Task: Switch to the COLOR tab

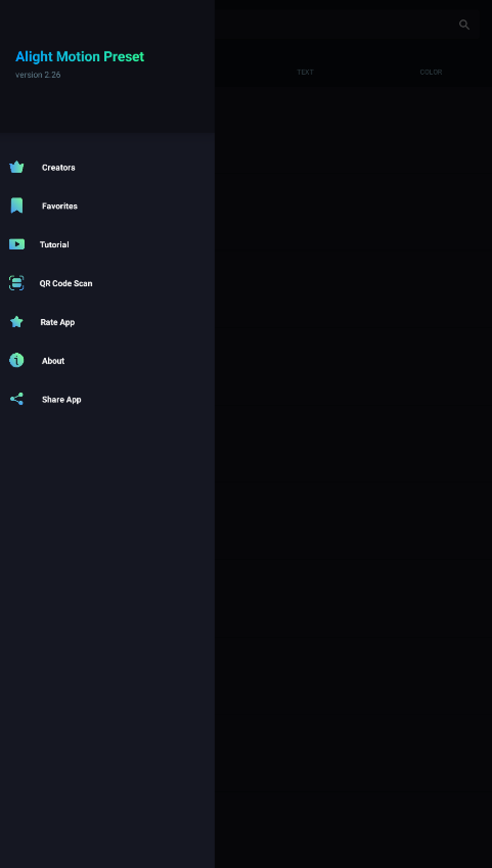Action: point(431,72)
